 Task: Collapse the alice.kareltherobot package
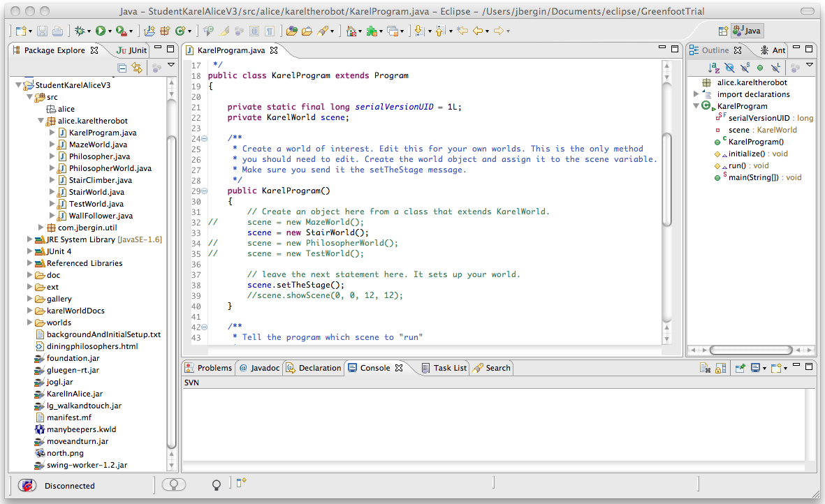(41, 120)
